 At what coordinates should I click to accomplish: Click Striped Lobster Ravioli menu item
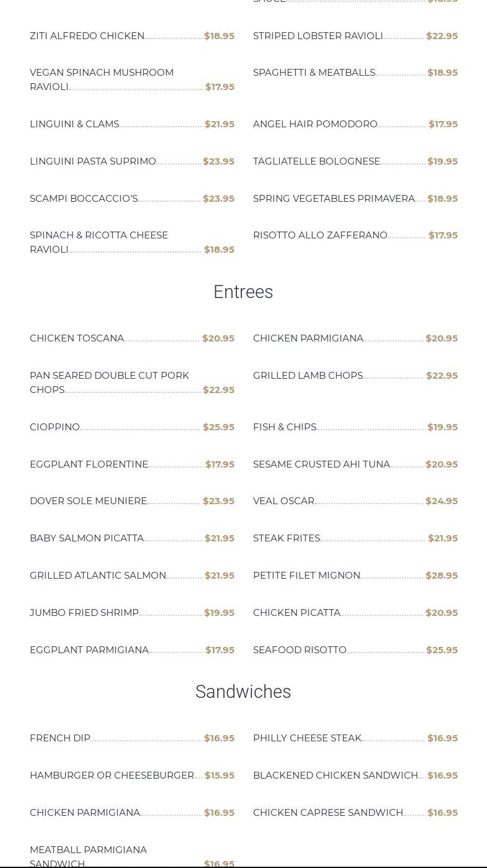pyautogui.click(x=318, y=36)
